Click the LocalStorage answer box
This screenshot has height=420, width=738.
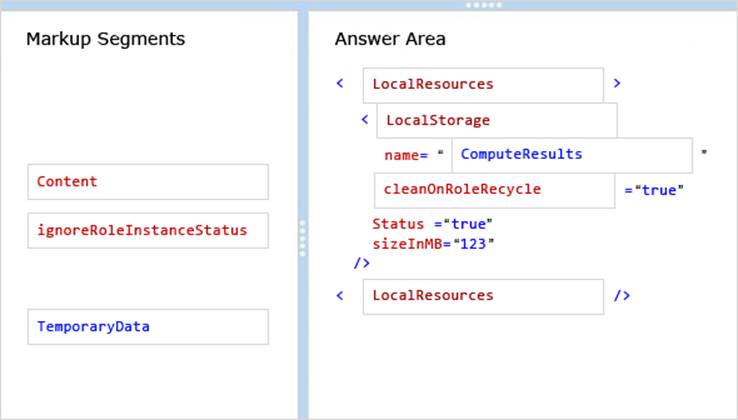tap(496, 120)
